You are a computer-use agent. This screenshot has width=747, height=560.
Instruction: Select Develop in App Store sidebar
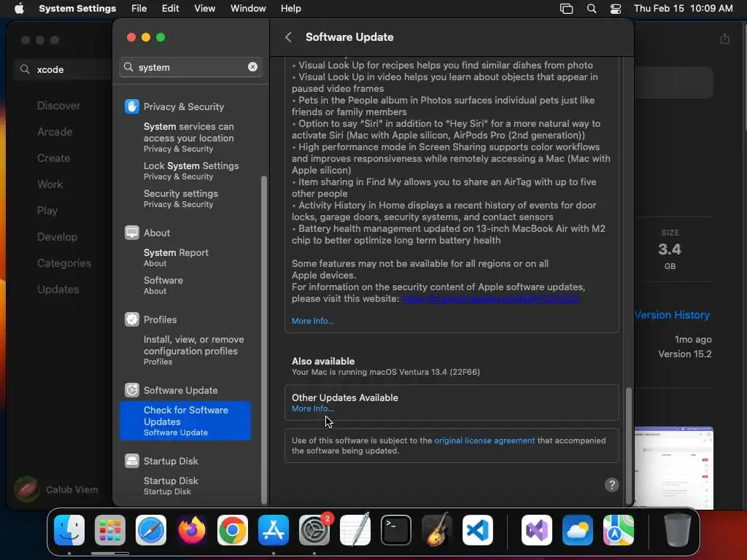(x=57, y=237)
